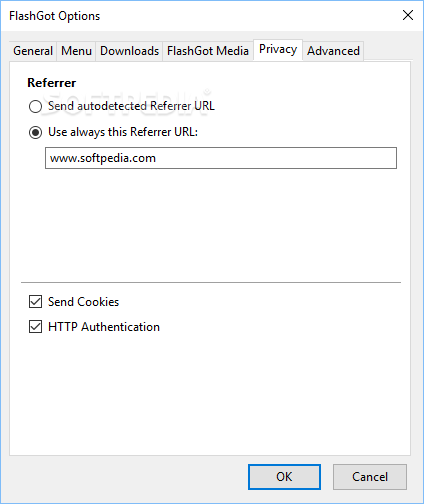Select the FlashGot Media tab

click(x=208, y=51)
